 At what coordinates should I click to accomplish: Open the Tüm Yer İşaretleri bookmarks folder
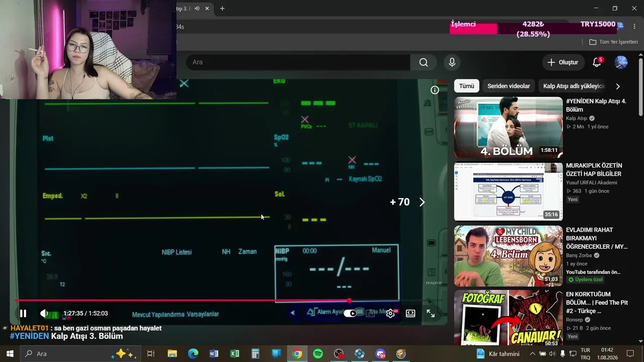tap(614, 42)
